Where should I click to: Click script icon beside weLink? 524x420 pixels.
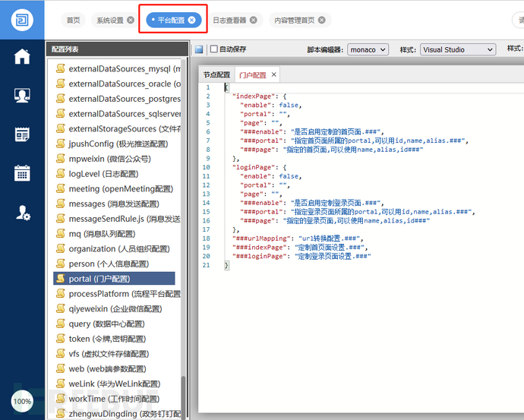tap(61, 384)
